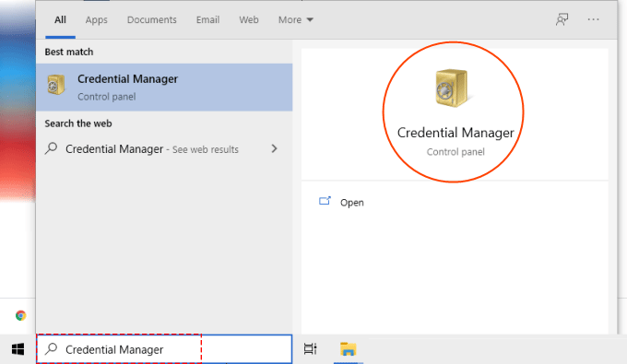Open the Windows Start menu
This screenshot has width=627, height=364.
tap(18, 349)
